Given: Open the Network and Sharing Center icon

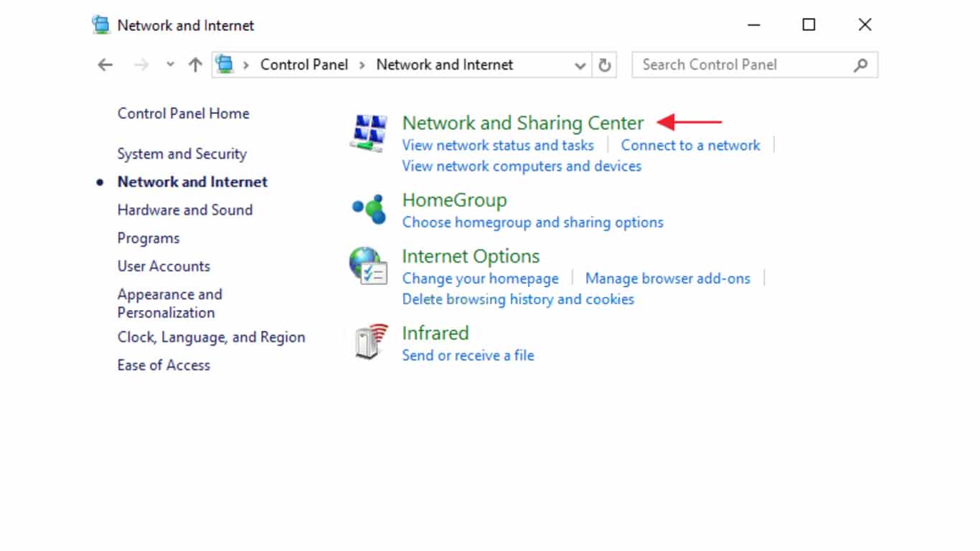Looking at the screenshot, I should tap(368, 133).
